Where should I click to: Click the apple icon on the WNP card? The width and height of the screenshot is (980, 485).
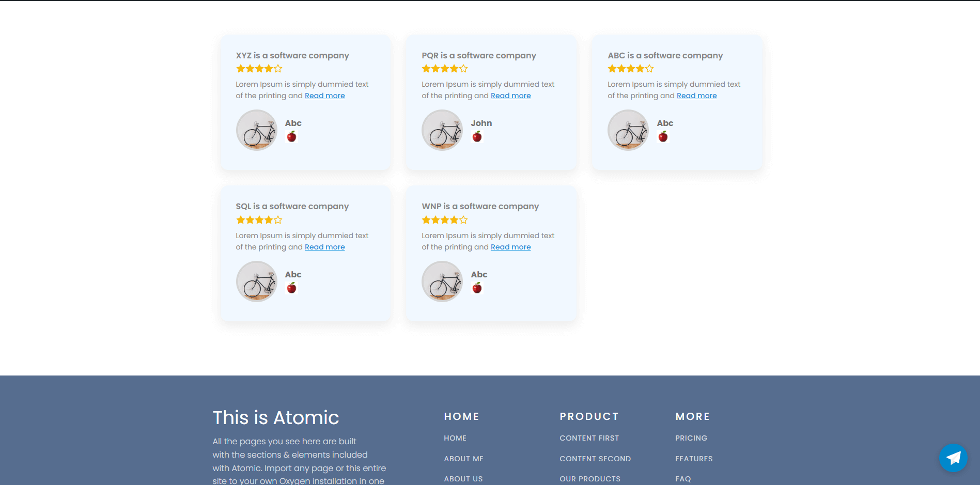pos(477,288)
